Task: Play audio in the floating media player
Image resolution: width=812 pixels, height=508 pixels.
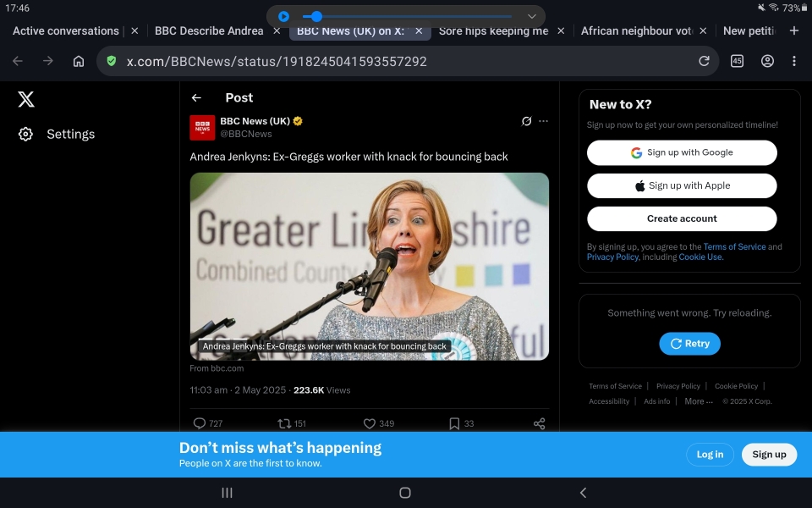Action: pos(284,17)
